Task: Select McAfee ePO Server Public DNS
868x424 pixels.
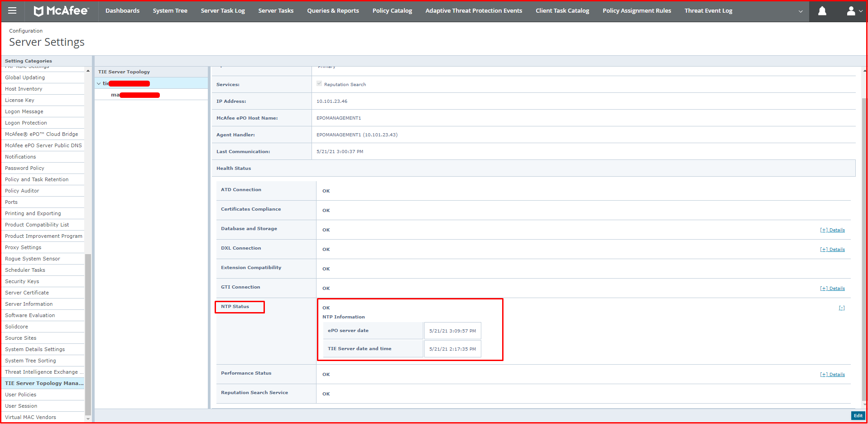Action: (43, 145)
